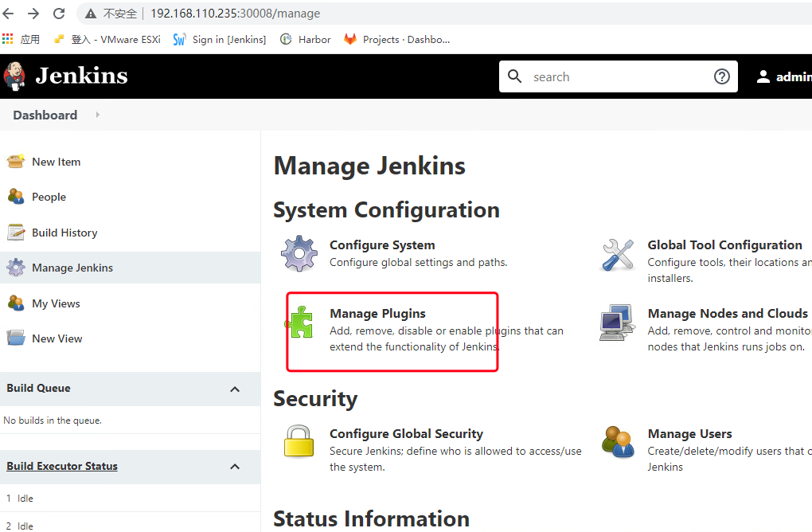Click the Build History notepad icon
Image resolution: width=812 pixels, height=532 pixels.
(16, 232)
